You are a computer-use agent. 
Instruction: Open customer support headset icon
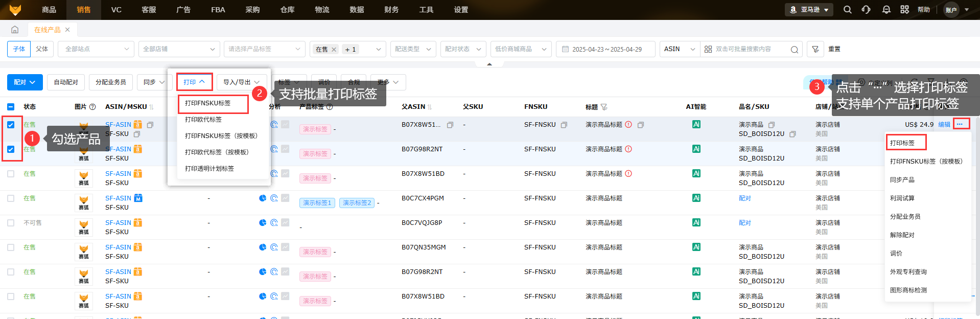[x=866, y=10]
